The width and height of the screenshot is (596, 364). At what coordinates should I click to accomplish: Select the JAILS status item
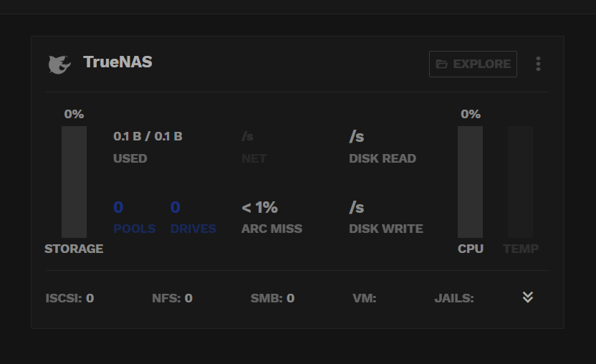click(454, 298)
